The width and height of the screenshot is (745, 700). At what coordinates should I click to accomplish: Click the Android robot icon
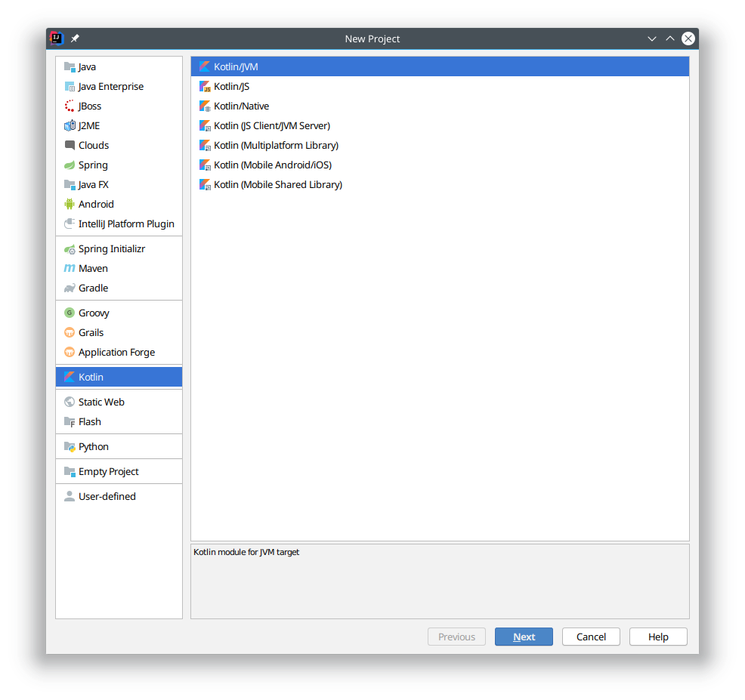[x=70, y=204]
